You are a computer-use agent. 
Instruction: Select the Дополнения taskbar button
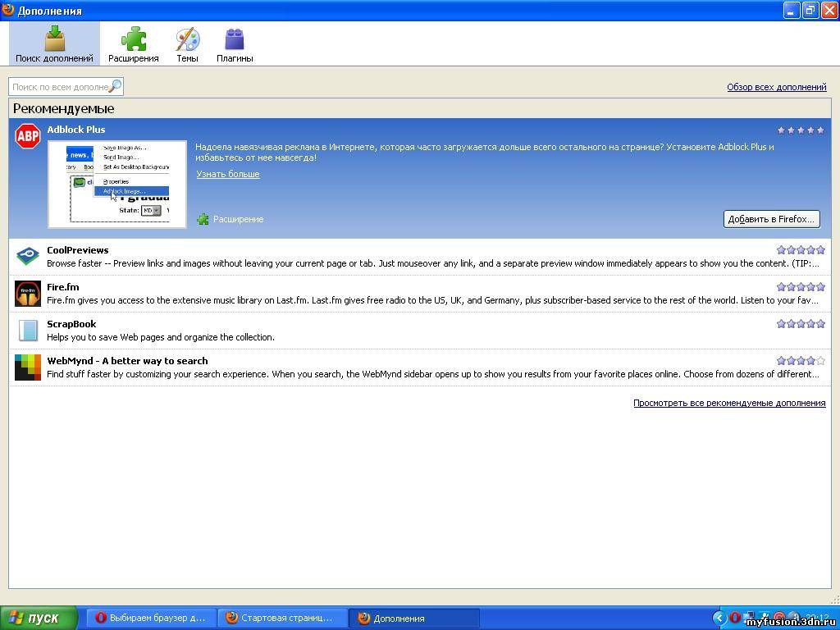(414, 619)
